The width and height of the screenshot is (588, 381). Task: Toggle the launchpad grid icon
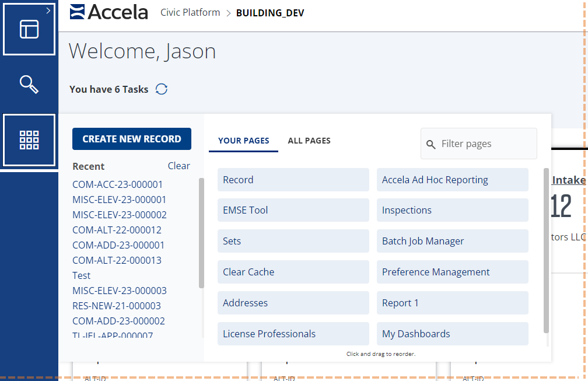29,140
